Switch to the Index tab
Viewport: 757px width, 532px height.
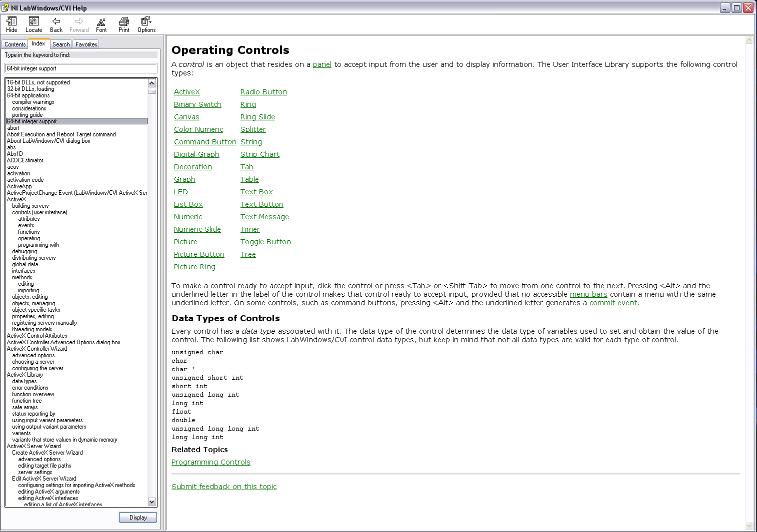38,43
